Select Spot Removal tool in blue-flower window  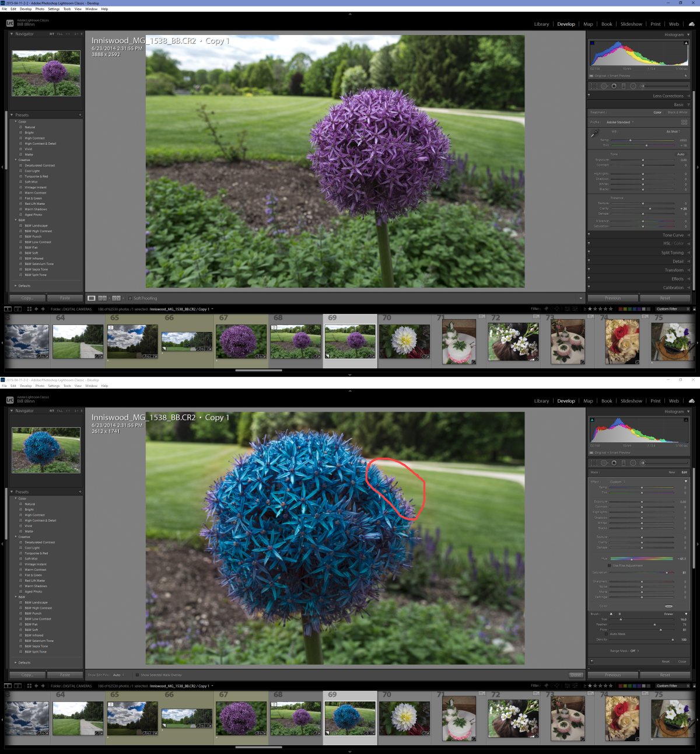coord(604,463)
